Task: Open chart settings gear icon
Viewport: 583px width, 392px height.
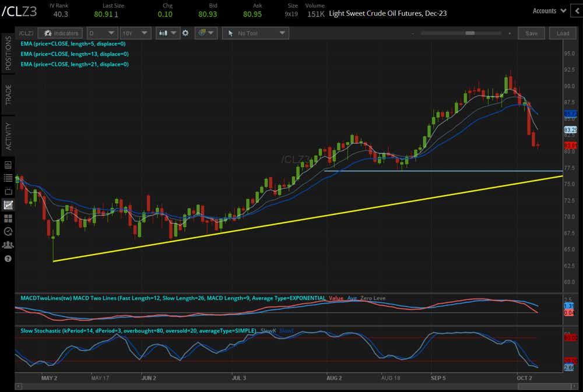Action: 185,33
